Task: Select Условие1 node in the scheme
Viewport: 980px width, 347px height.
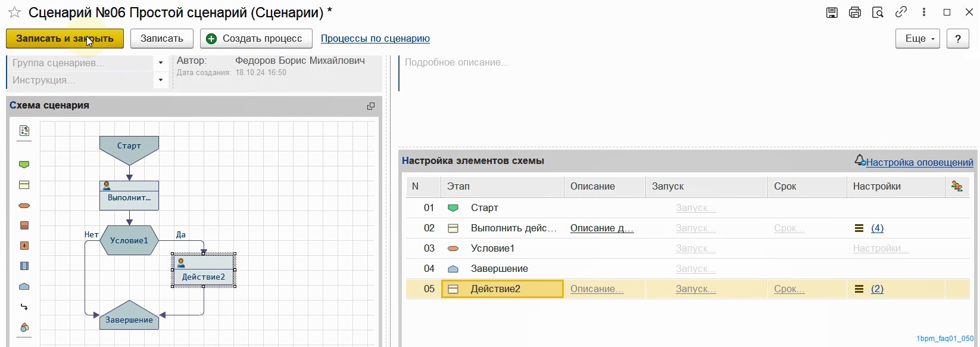Action: point(129,240)
